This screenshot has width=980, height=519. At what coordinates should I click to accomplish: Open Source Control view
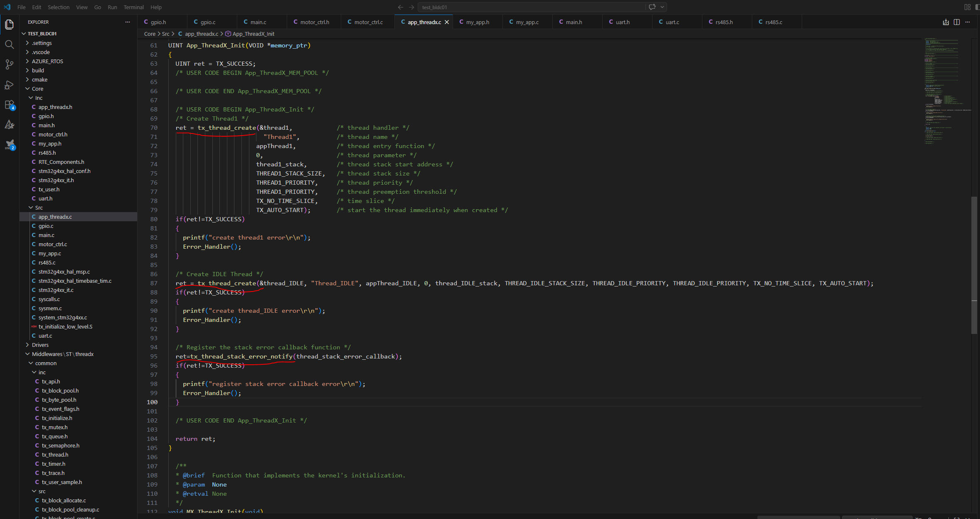click(x=9, y=64)
